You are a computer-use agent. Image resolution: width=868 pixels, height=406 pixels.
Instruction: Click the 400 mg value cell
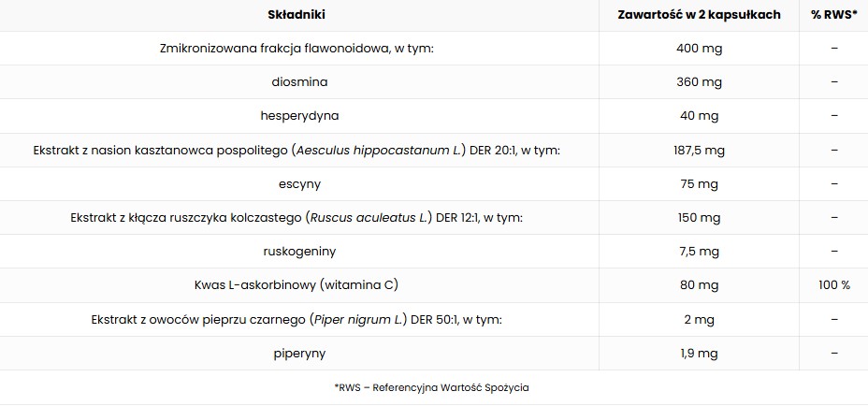tap(699, 49)
